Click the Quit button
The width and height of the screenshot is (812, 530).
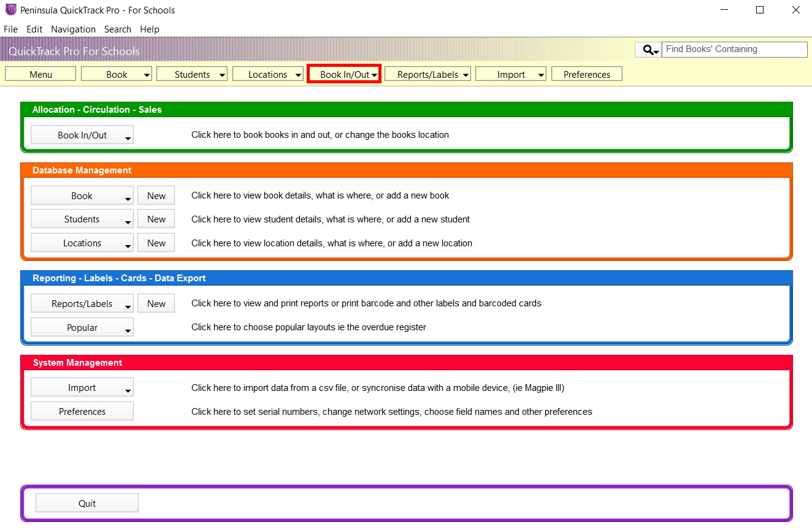(x=87, y=503)
